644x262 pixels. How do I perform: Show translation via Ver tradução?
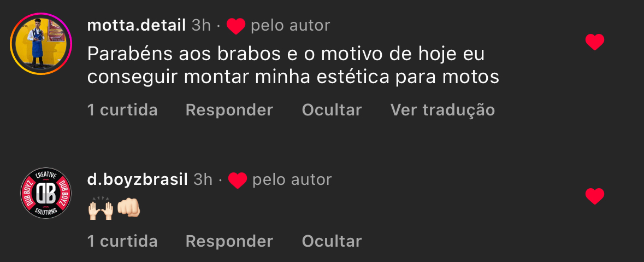[x=443, y=110]
